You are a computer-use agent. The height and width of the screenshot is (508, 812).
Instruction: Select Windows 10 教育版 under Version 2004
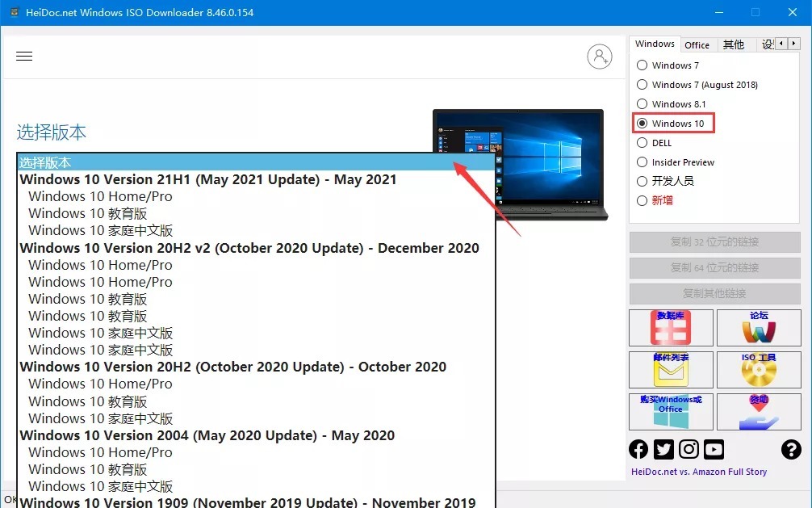tap(88, 469)
